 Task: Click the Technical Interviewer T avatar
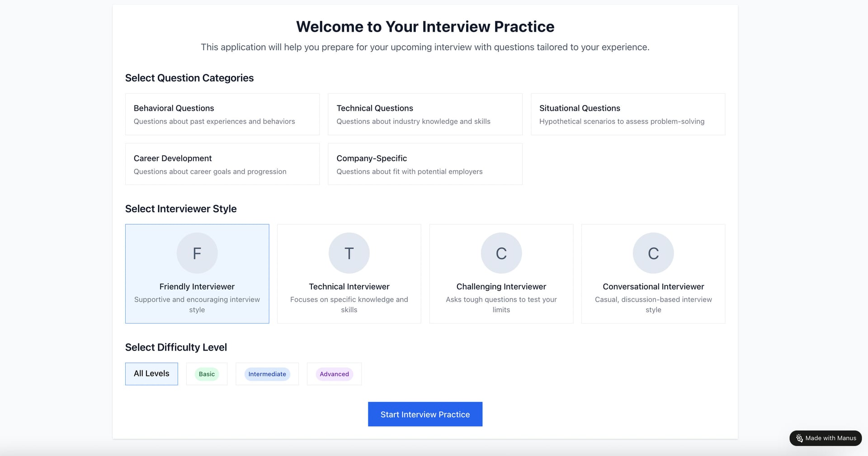pos(349,253)
